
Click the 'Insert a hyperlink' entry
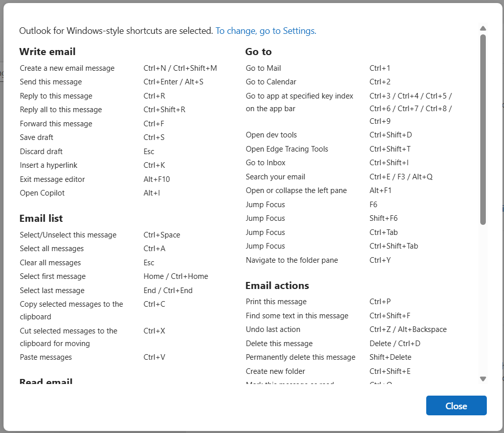point(48,165)
